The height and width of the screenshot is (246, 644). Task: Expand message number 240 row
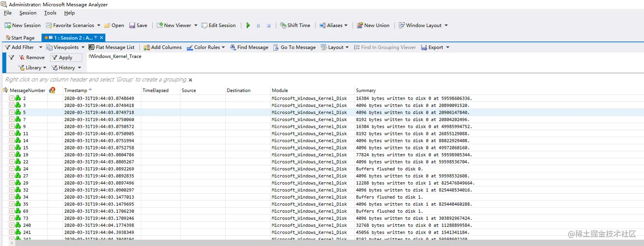(11, 225)
